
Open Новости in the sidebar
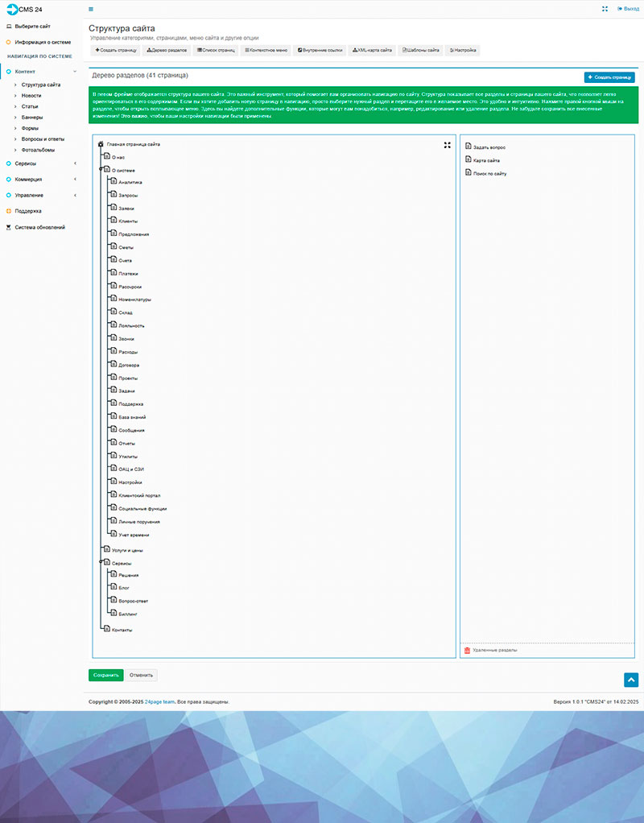pyautogui.click(x=31, y=95)
